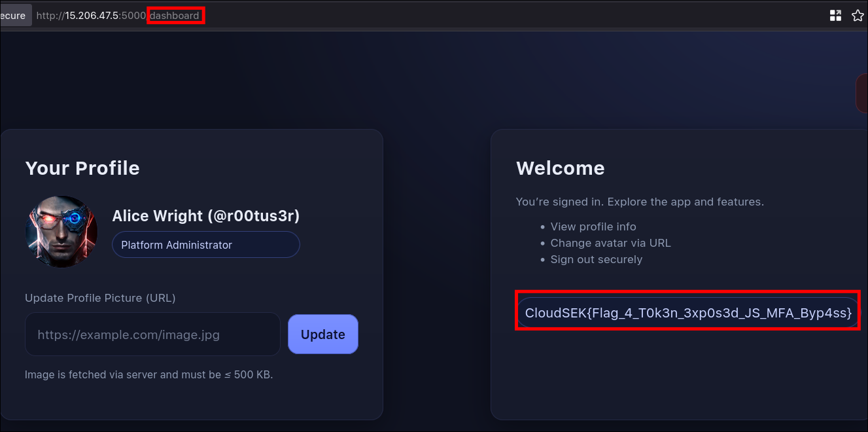Screen dimensions: 868x432
Task: Click the partially visible red button at right edge
Action: (x=861, y=93)
